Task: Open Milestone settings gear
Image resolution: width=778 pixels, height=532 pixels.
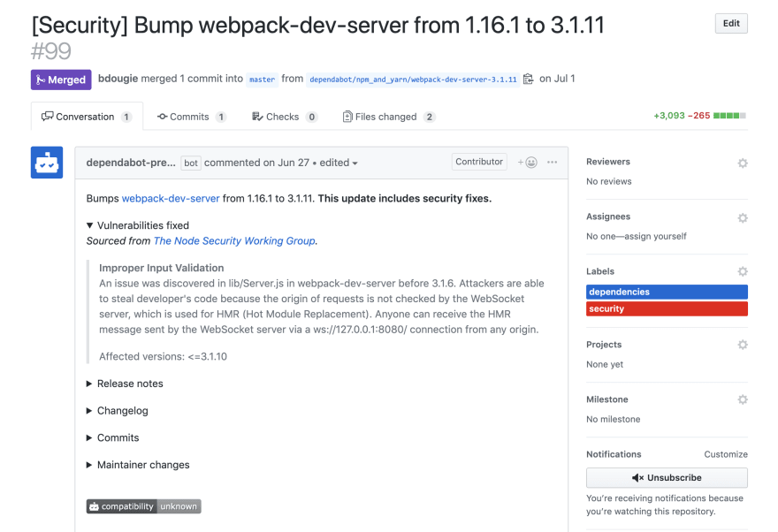Action: (x=743, y=399)
